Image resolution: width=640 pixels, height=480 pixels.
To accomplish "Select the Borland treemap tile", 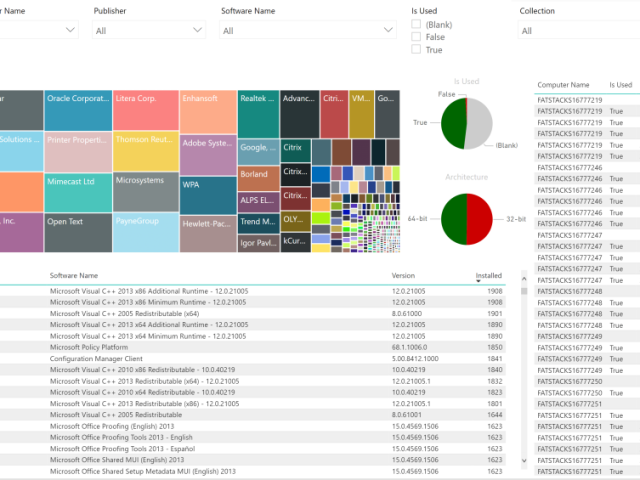I will [258, 178].
